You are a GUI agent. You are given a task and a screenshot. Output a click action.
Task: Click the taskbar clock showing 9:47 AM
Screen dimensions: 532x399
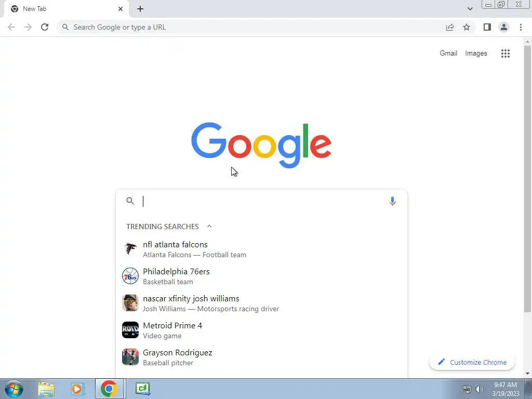tap(506, 389)
